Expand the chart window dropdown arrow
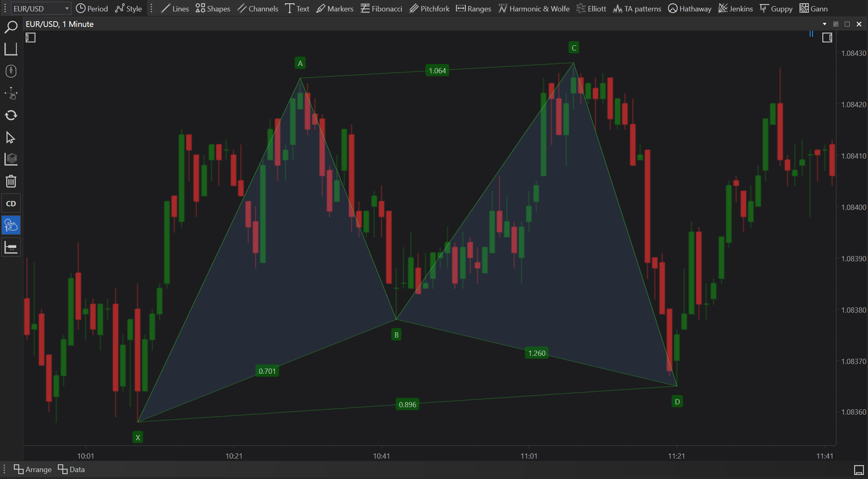The height and width of the screenshot is (479, 868). click(824, 24)
